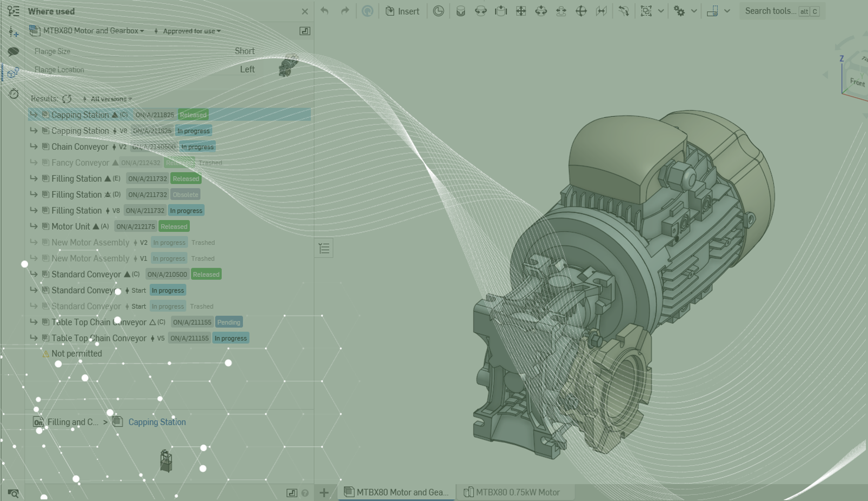868x501 pixels.
Task: Select the Fastened mate tool icon
Action: (461, 11)
